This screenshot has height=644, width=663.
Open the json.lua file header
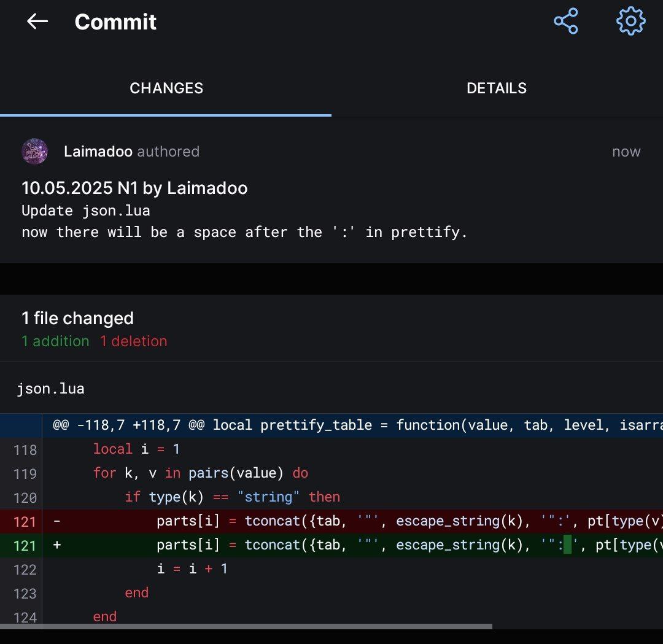tap(51, 389)
